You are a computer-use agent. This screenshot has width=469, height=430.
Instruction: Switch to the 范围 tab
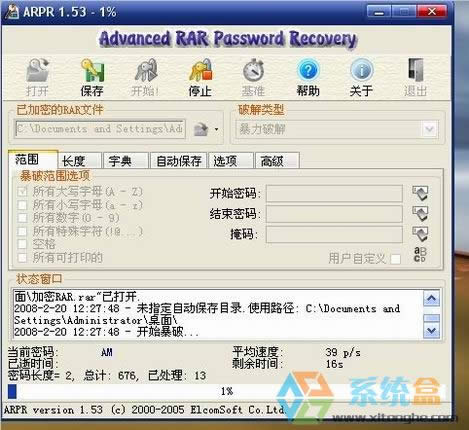(x=33, y=159)
